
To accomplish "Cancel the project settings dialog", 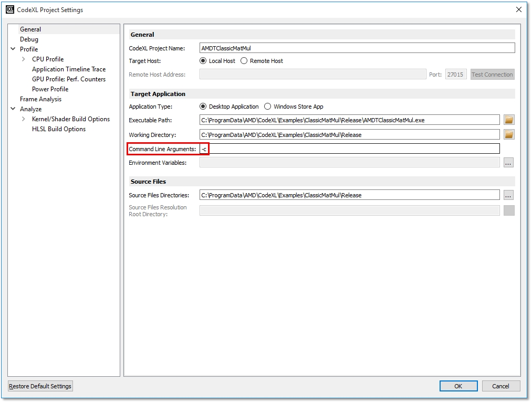I will point(501,386).
